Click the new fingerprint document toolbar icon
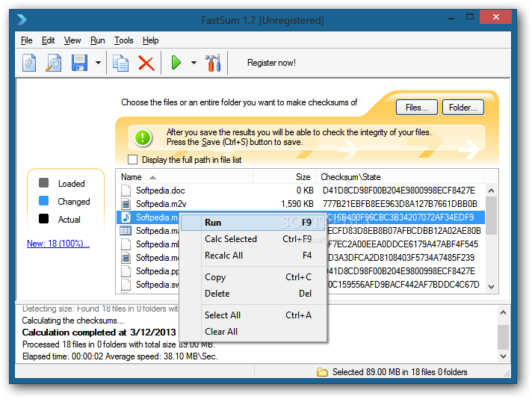Screen dimensions: 532x399 pyautogui.click(x=29, y=63)
